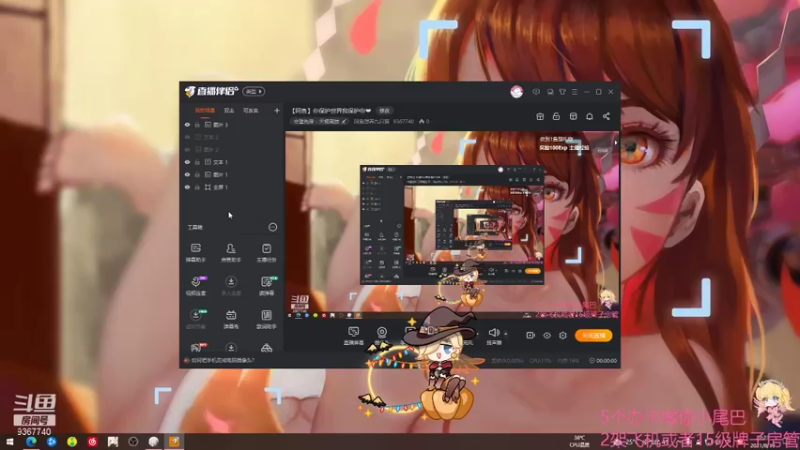Viewport: 800px width, 450px height.
Task: Click the share icon above preview
Action: pyautogui.click(x=606, y=116)
